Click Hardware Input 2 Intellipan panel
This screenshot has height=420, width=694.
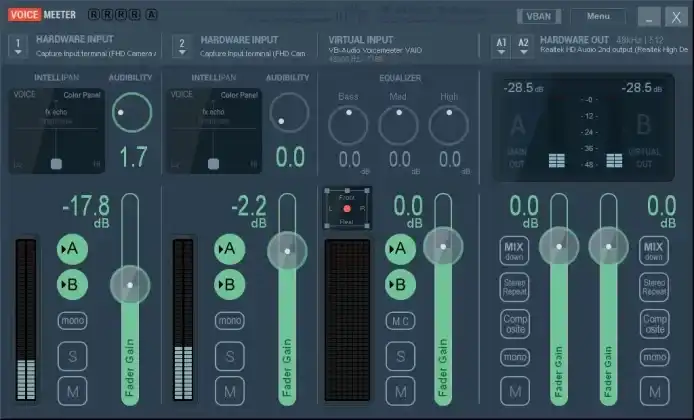pos(214,131)
